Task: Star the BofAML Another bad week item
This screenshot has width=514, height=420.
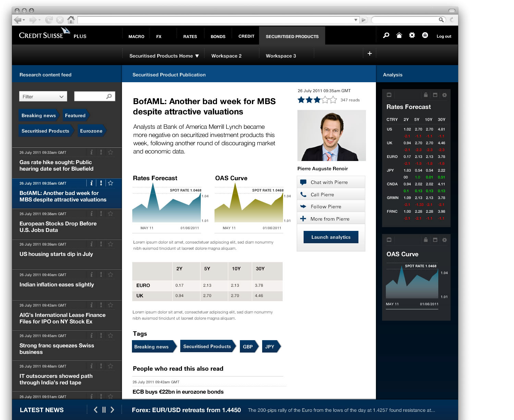Action: 110,183
